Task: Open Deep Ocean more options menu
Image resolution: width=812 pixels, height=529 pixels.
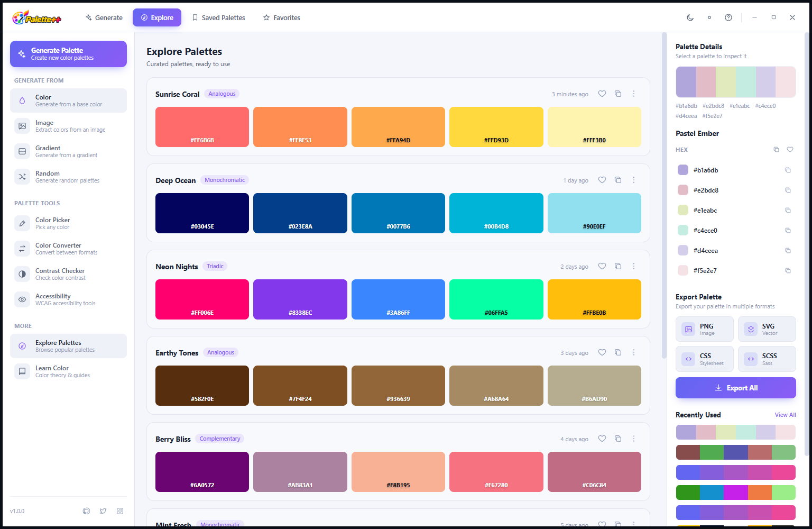Action: [633, 180]
